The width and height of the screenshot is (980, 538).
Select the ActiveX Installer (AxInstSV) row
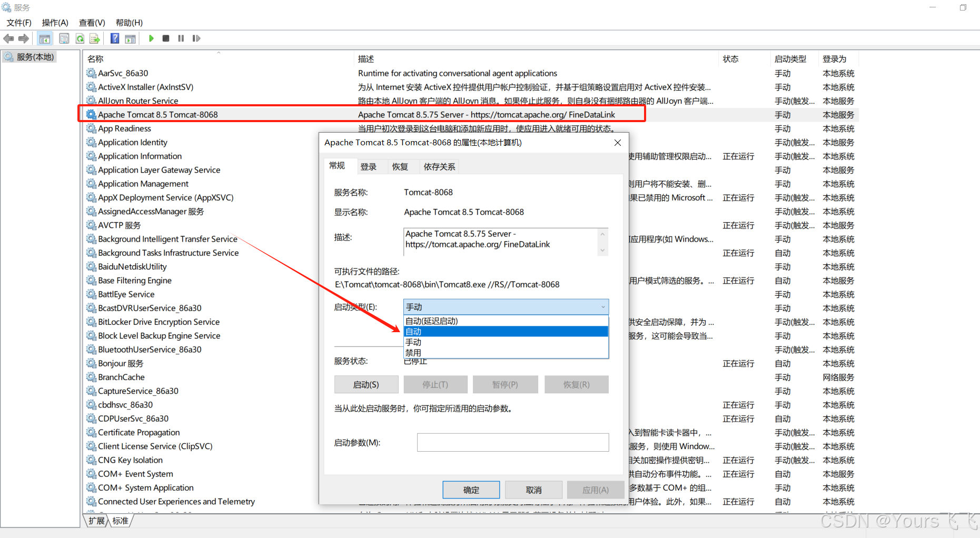(471, 87)
